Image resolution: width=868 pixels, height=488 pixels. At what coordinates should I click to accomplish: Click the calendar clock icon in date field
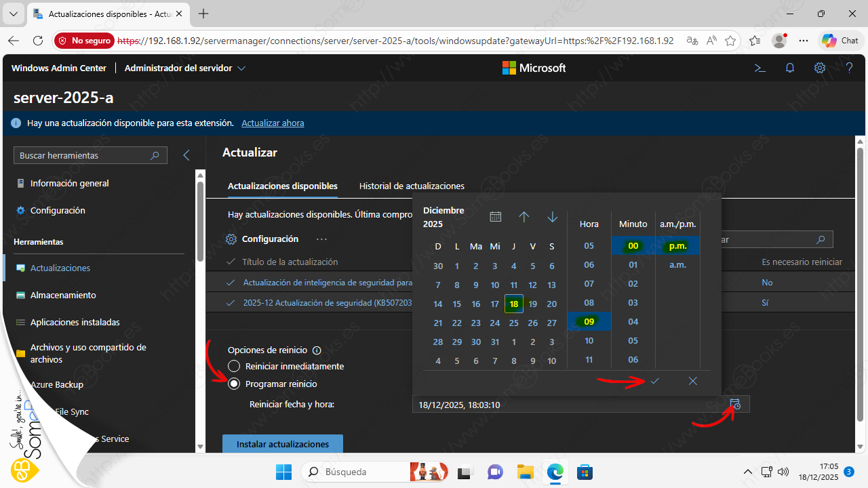(x=736, y=405)
